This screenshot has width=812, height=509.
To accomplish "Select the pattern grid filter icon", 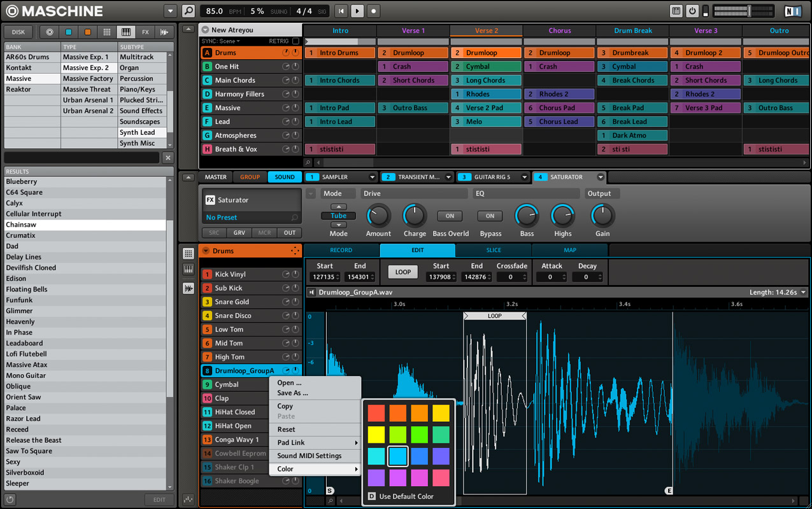I will tap(107, 32).
